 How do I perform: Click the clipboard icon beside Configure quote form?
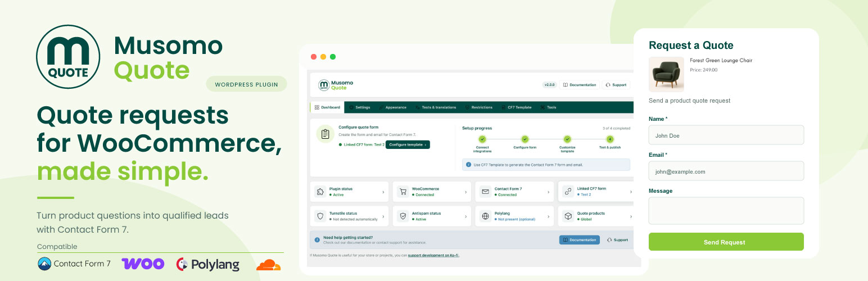tap(325, 134)
